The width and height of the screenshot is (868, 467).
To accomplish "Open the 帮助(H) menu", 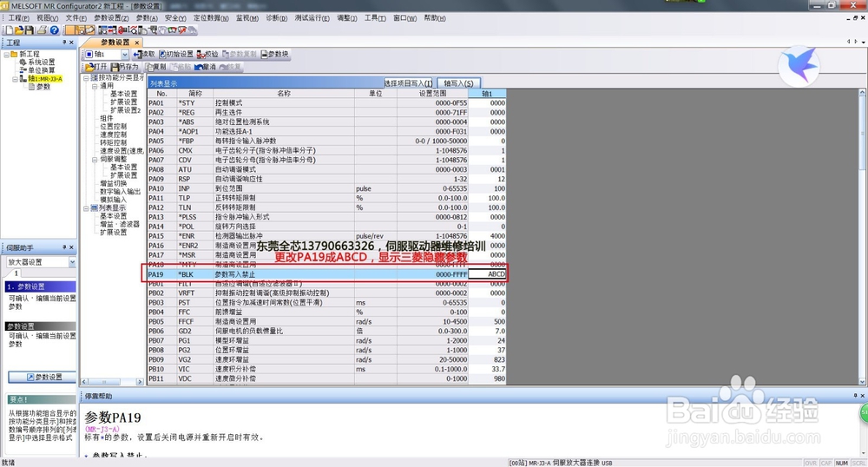I will pyautogui.click(x=435, y=17).
